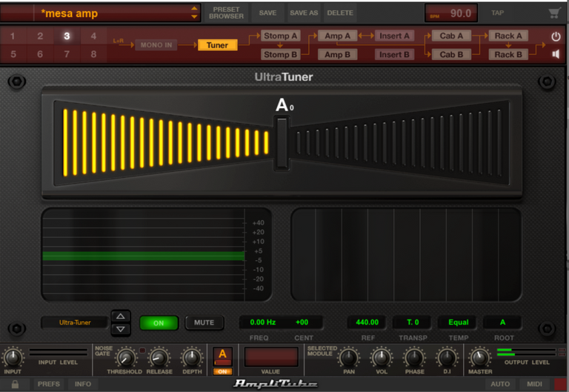Image resolution: width=569 pixels, height=392 pixels.
Task: Click the 440.00 REF value
Action: coord(367,322)
